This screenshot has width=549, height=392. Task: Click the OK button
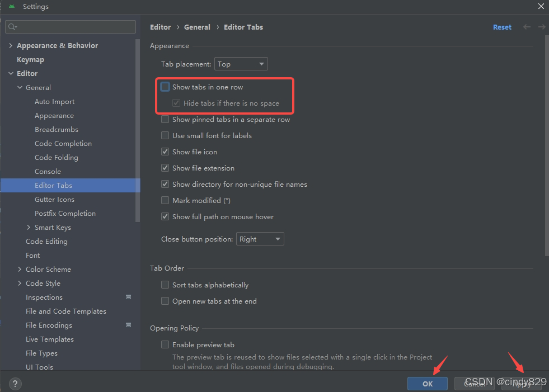coord(428,384)
